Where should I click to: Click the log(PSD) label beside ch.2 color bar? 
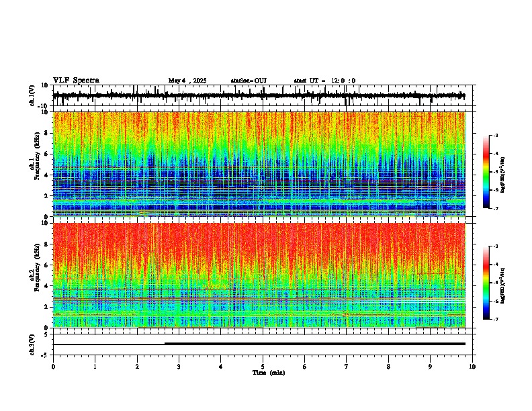pos(503,285)
